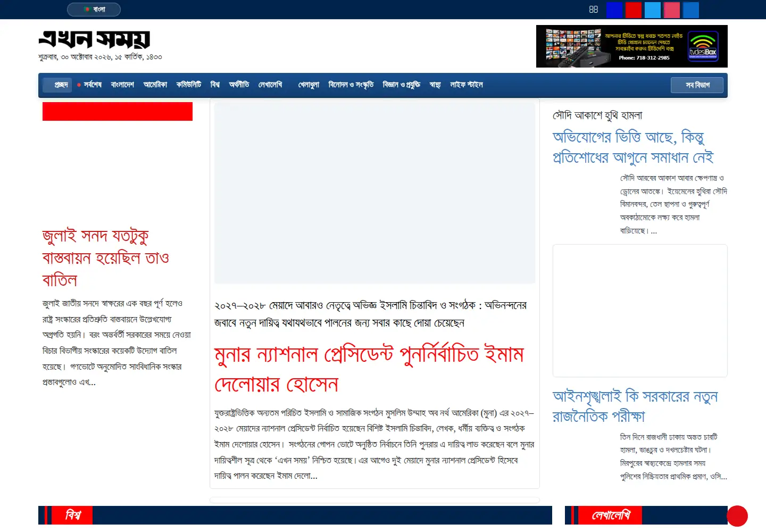Click the ২০২৭–২০২৮ মেয়াদে subheading text

click(370, 314)
